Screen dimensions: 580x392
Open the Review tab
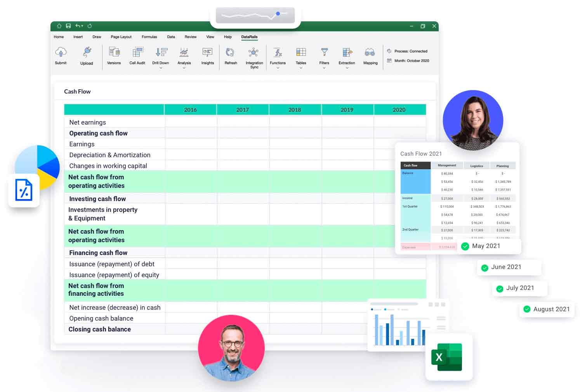pos(191,37)
